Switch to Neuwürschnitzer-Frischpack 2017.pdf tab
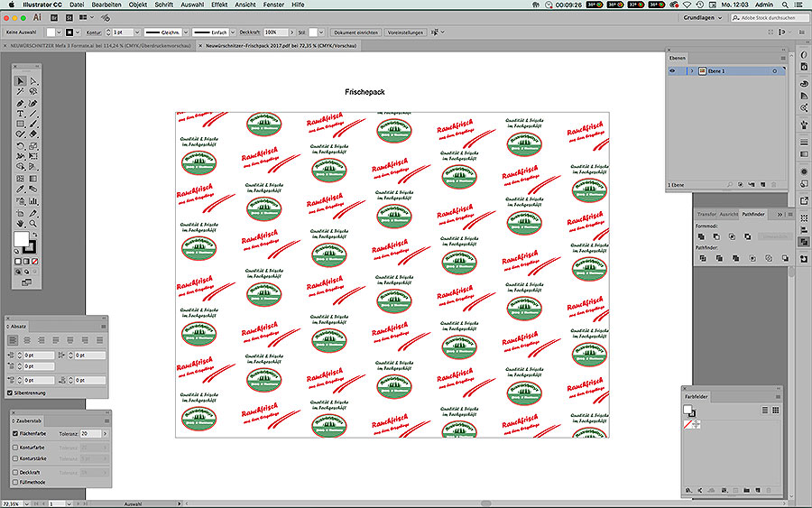The width and height of the screenshot is (812, 508). coord(281,46)
